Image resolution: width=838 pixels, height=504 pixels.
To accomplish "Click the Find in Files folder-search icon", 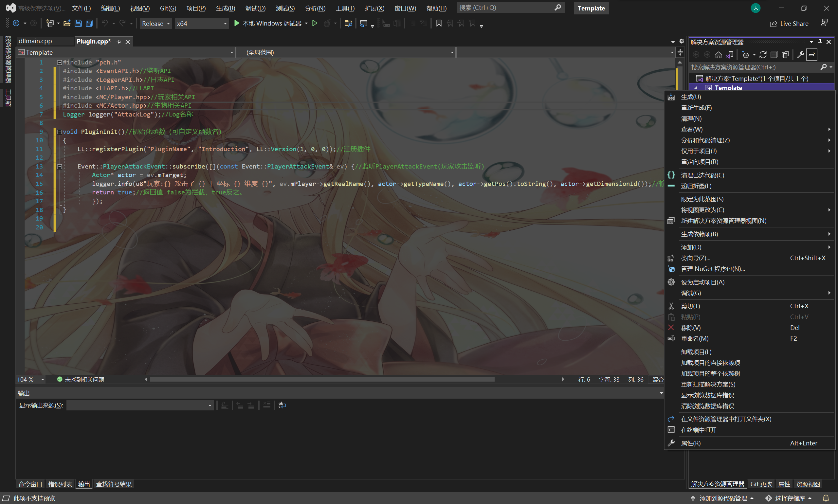I will 348,24.
